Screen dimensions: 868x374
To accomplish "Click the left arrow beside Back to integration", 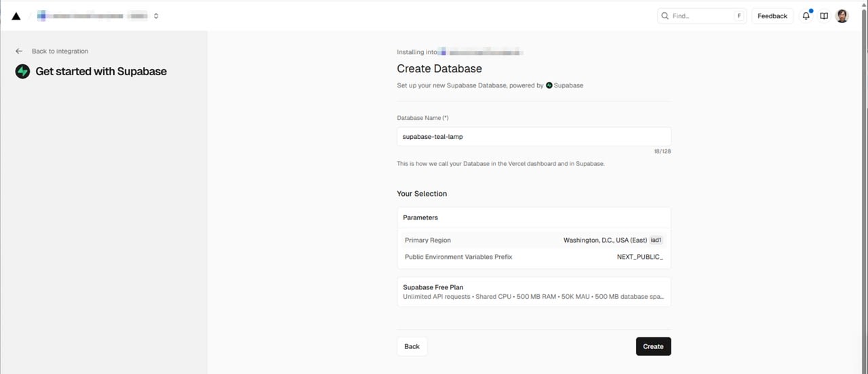I will point(19,51).
